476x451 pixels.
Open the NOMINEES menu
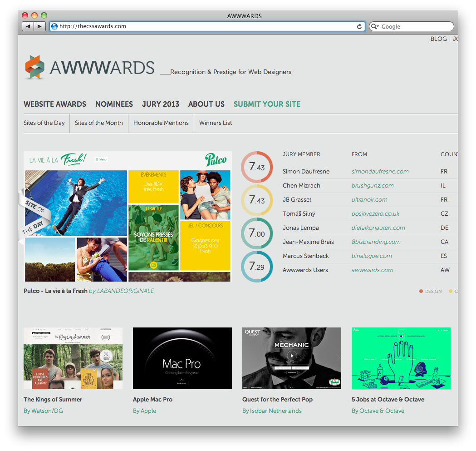[x=114, y=104]
